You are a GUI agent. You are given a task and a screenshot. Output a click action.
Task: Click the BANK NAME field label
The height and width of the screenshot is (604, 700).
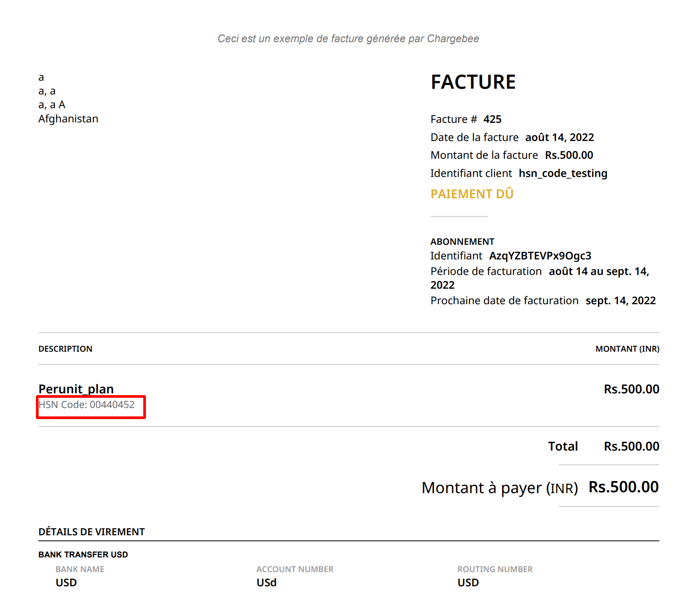[80, 569]
